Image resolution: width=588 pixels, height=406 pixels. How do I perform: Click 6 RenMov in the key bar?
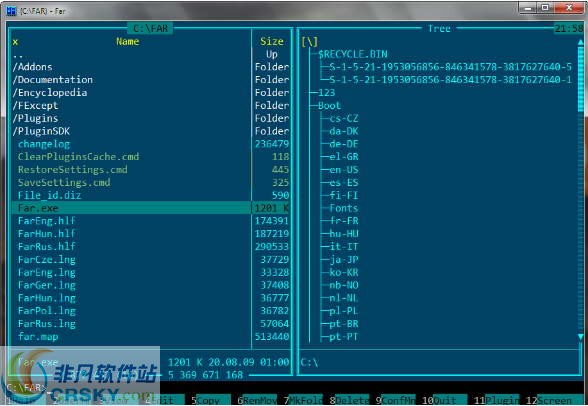(x=258, y=400)
